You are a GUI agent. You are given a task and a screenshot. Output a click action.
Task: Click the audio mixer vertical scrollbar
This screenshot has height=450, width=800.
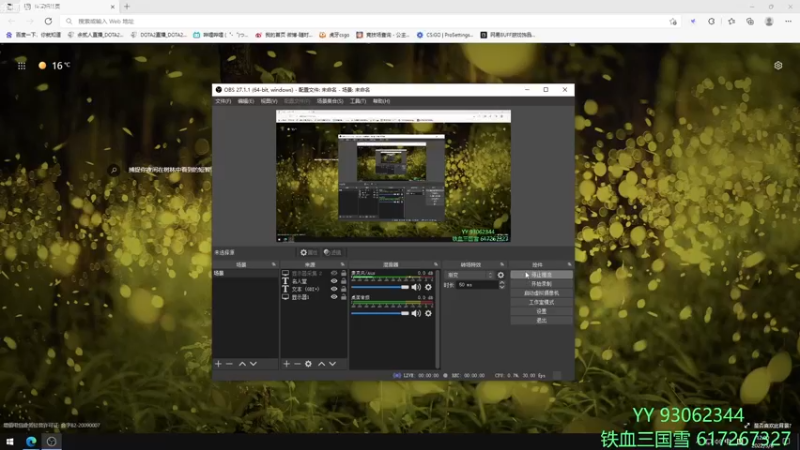pyautogui.click(x=437, y=317)
